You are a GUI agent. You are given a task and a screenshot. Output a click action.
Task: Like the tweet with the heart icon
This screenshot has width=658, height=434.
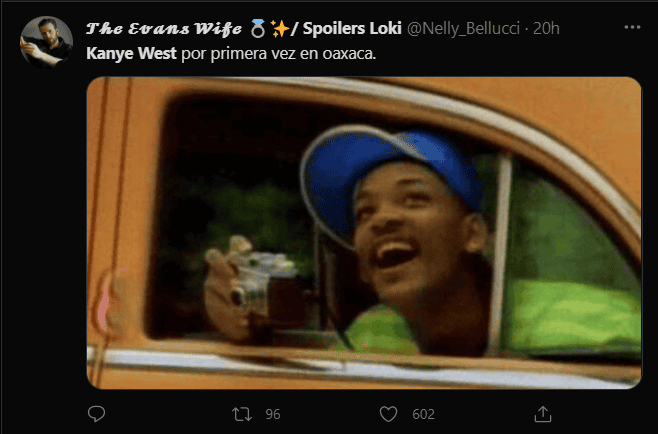[389, 414]
